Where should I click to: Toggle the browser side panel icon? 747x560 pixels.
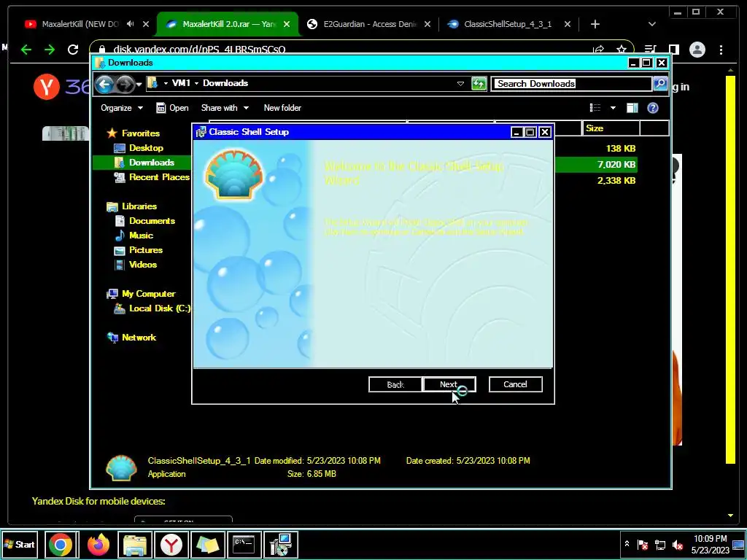pyautogui.click(x=673, y=50)
